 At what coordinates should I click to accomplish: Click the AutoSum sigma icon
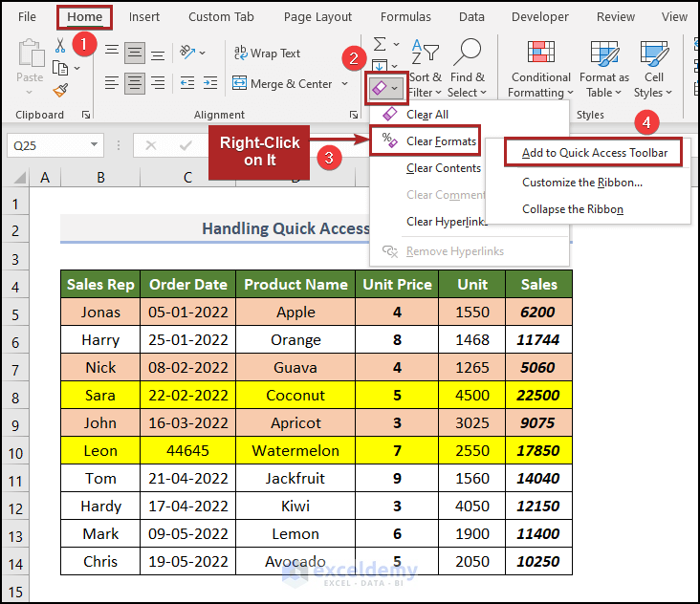click(381, 45)
